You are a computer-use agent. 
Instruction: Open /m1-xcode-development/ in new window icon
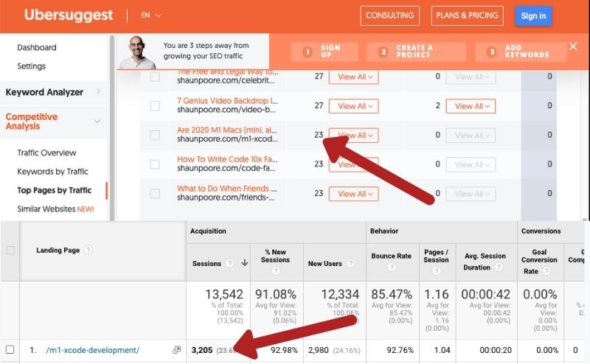click(176, 350)
